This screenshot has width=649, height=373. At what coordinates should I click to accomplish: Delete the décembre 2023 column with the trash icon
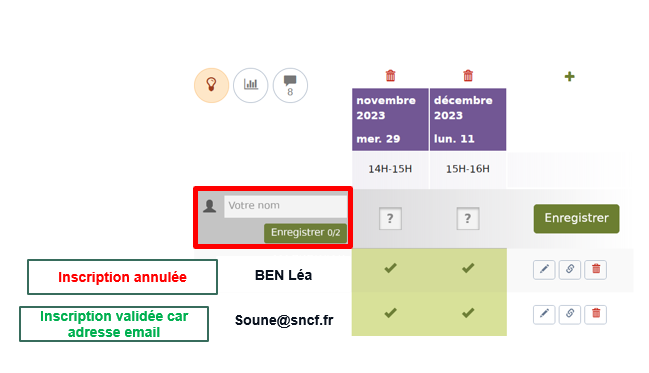(468, 76)
